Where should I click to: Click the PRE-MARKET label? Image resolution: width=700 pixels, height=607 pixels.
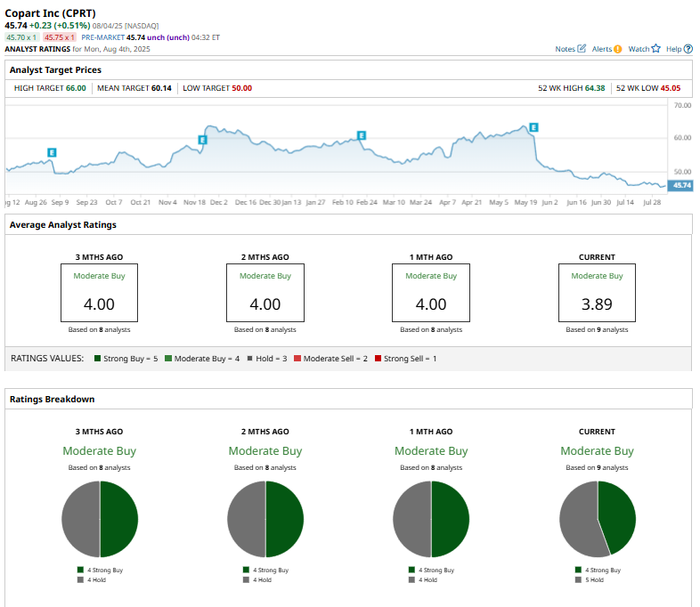pos(102,37)
